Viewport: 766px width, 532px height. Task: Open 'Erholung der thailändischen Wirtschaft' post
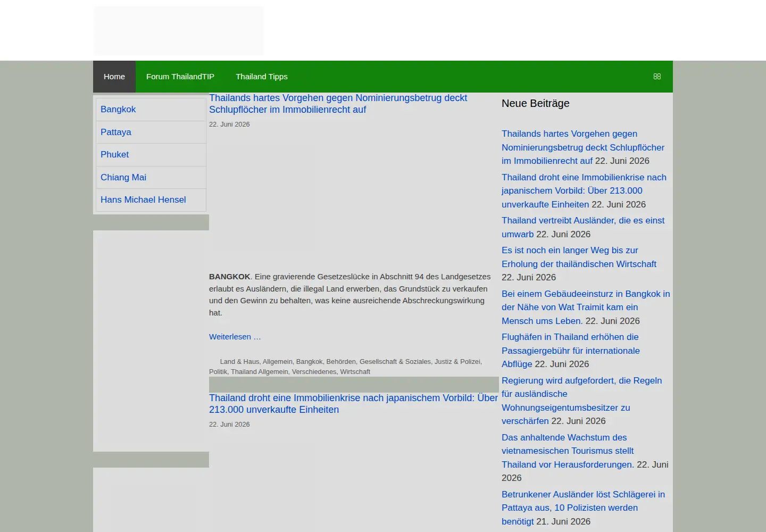579,257
